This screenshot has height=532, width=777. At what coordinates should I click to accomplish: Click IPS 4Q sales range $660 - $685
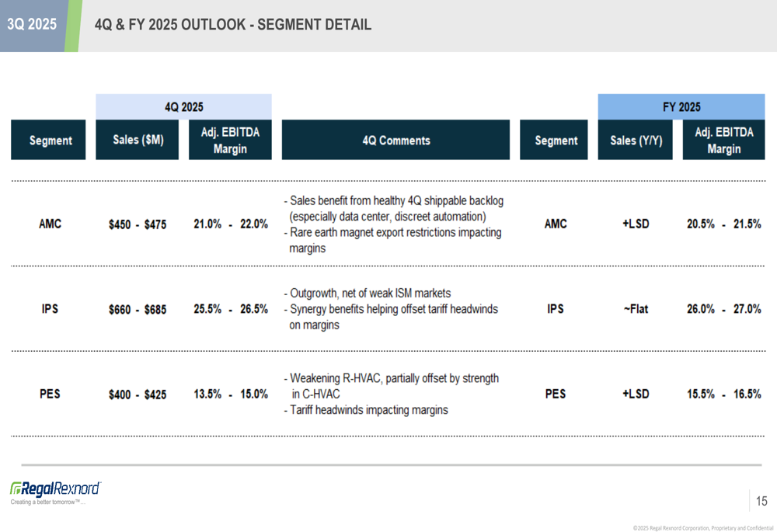(x=138, y=310)
